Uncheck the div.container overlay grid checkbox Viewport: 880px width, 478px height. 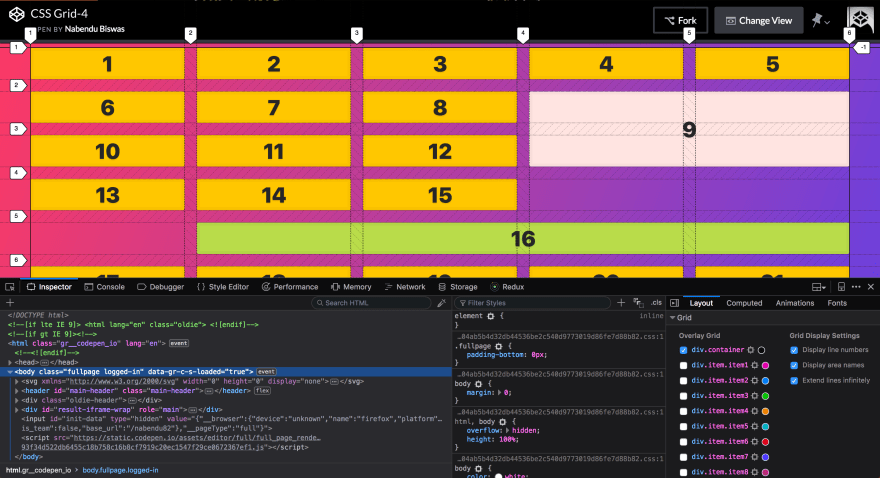[x=683, y=350]
